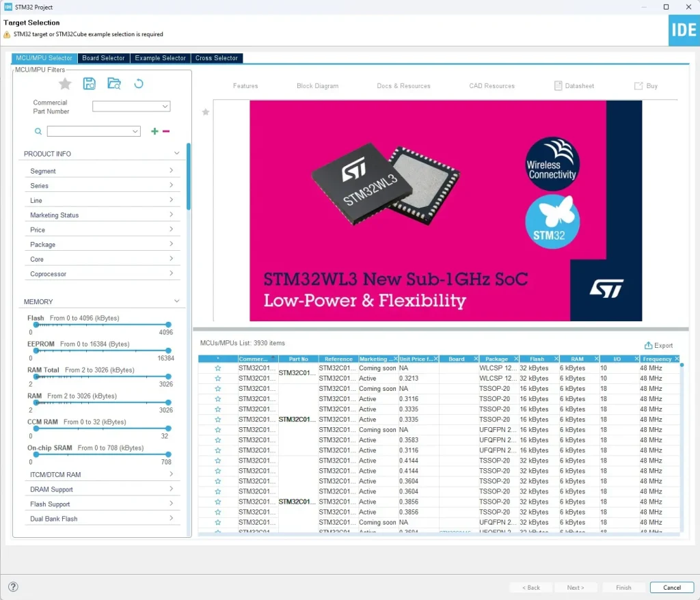The image size is (700, 600).
Task: Expand the Series filter section
Action: (103, 186)
